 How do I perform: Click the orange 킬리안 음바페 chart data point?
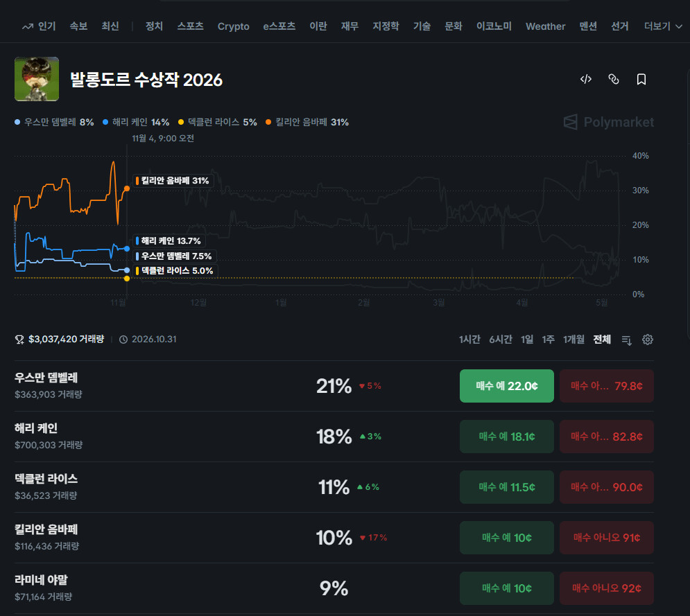(127, 188)
